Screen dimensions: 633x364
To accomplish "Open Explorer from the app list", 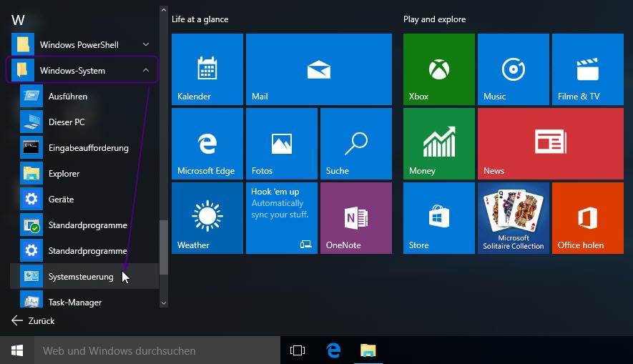I will coord(84,174).
